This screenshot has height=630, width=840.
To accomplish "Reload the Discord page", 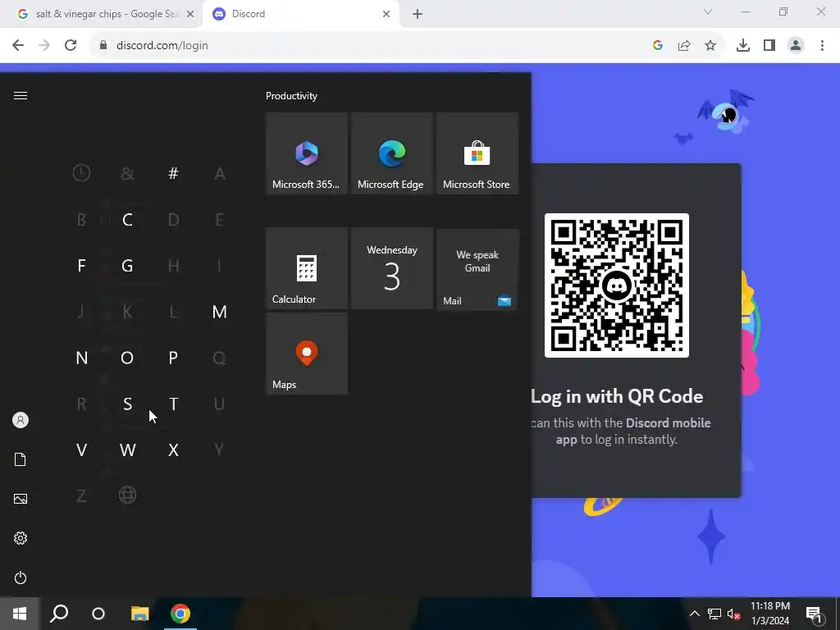I will pos(71,46).
